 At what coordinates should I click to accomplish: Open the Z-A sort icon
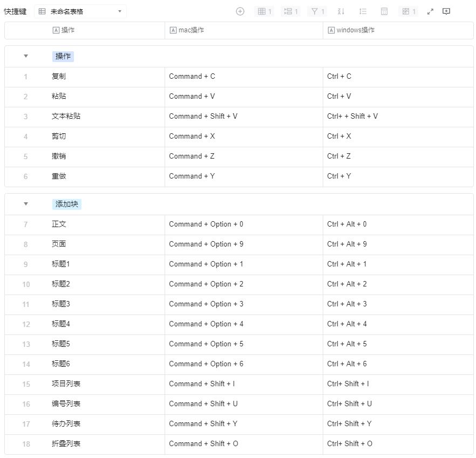tap(341, 11)
